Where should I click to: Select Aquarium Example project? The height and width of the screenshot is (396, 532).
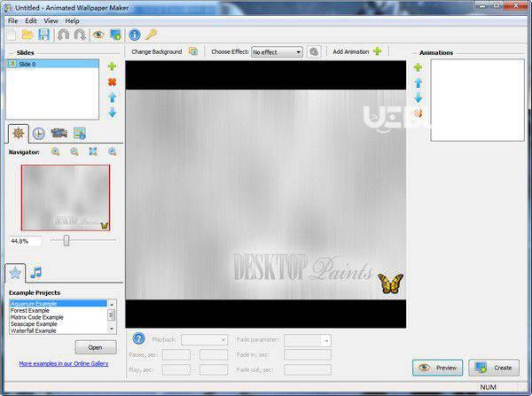coord(59,304)
